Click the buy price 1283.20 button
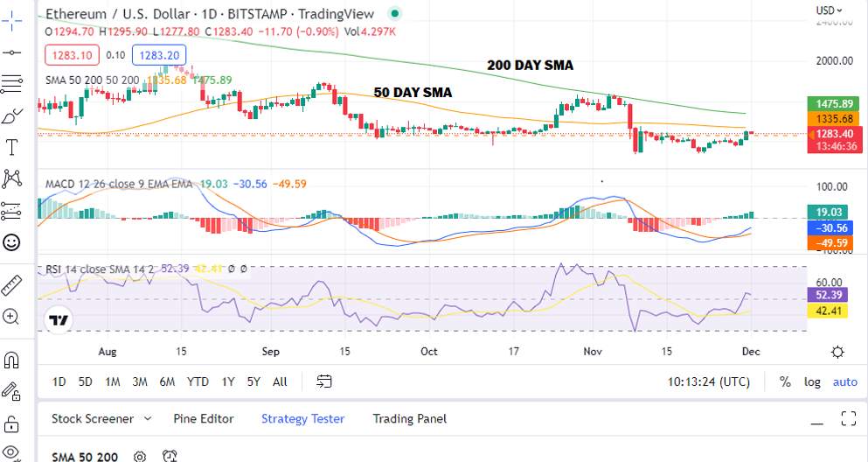The image size is (868, 462). 159,55
